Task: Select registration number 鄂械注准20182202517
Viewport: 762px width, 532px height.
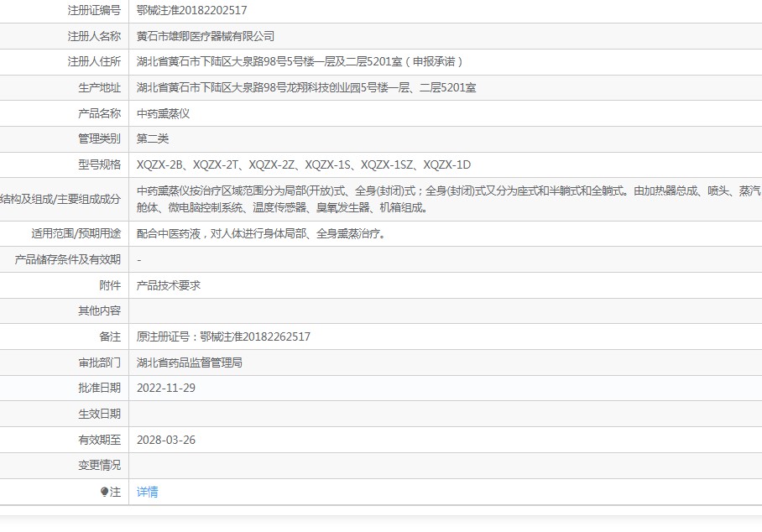Action: pos(191,10)
